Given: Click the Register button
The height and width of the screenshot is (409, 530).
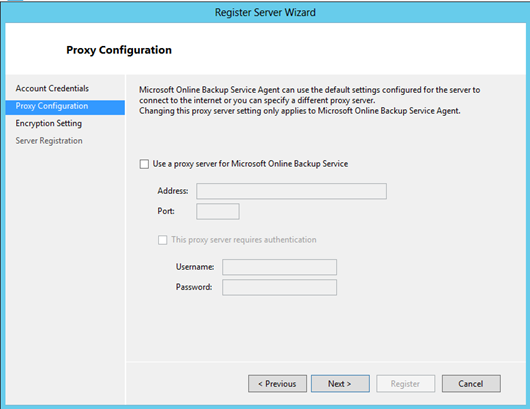Looking at the screenshot, I should click(405, 384).
